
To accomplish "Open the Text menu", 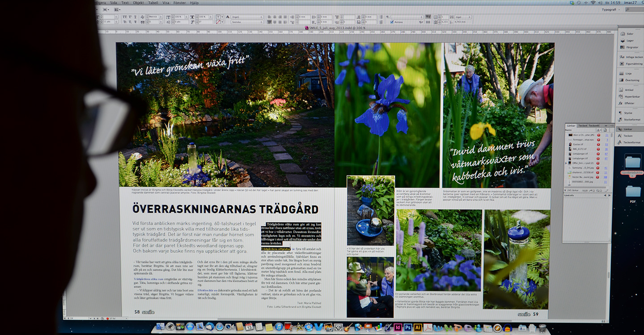I will (125, 3).
